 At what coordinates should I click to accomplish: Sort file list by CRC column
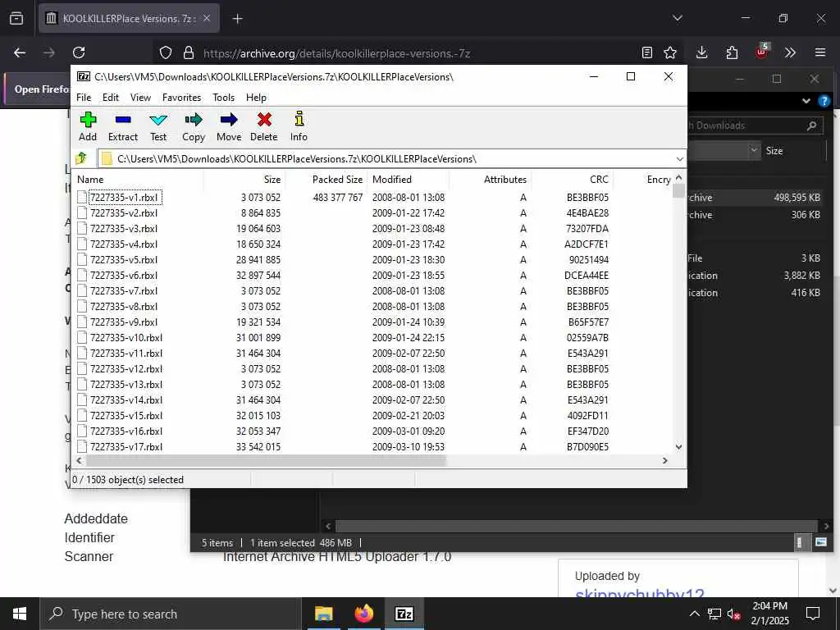click(x=572, y=180)
